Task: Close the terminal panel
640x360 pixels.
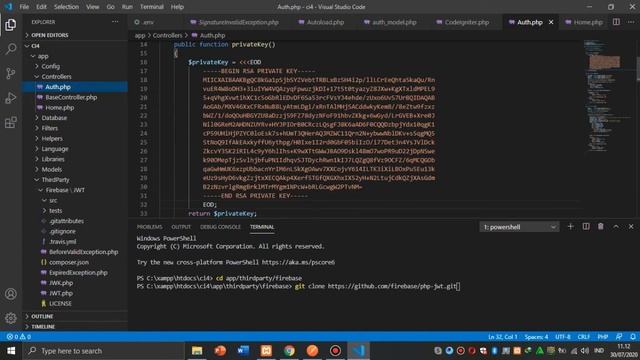Action: point(631,227)
